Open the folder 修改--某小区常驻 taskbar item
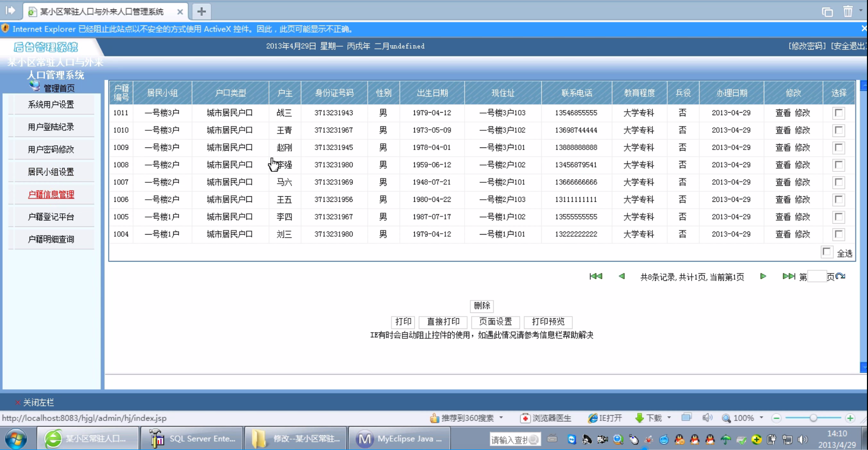868x450 pixels. 296,439
